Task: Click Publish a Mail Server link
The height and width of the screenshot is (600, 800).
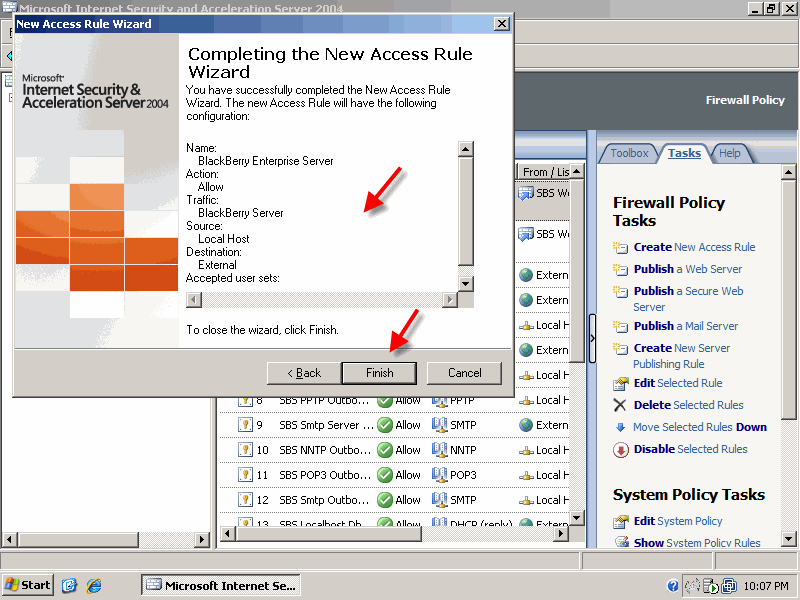Action: [686, 326]
